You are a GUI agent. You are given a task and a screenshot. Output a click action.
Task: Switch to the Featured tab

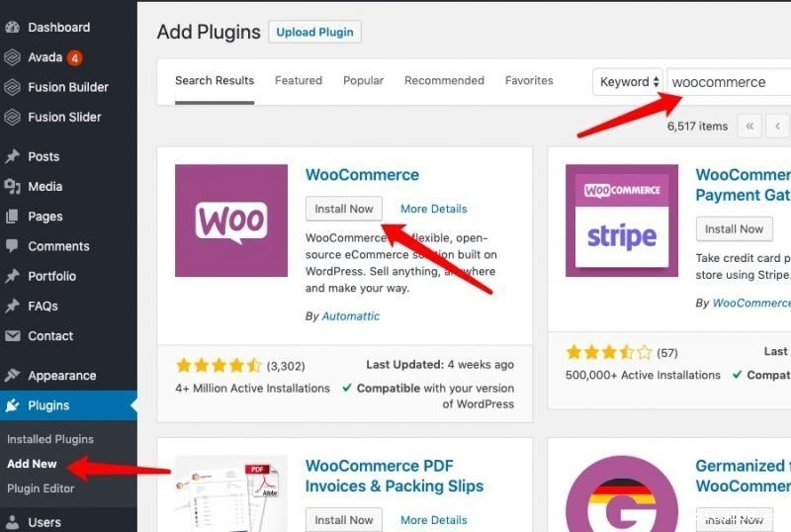pos(299,81)
